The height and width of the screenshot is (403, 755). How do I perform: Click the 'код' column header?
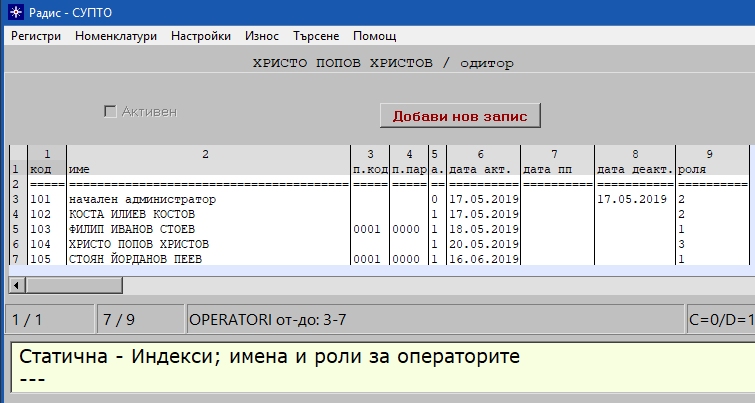point(47,169)
